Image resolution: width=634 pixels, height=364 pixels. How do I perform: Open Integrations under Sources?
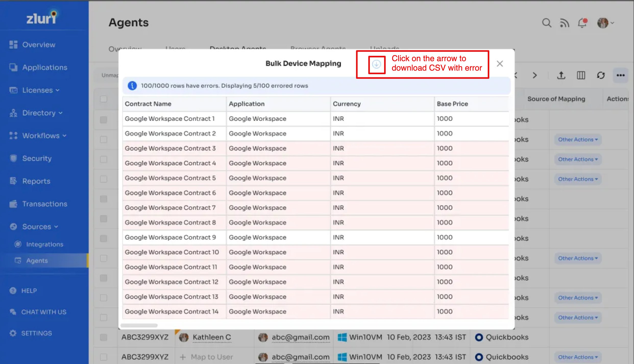[x=45, y=244]
